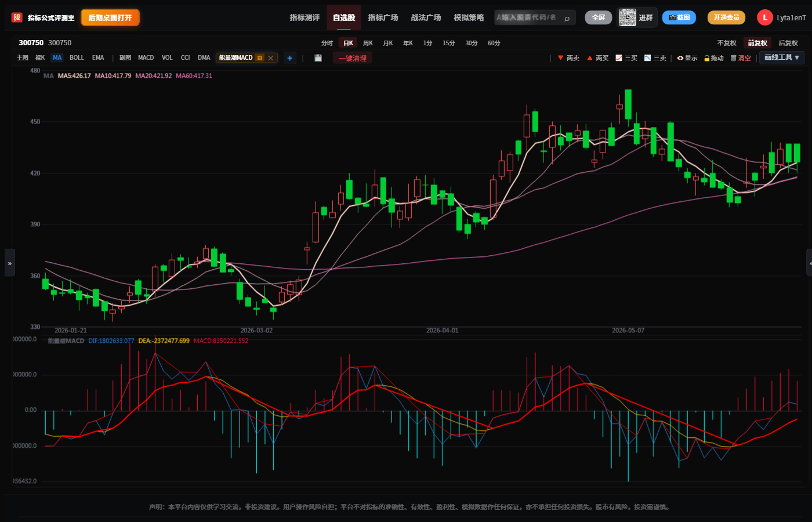
Task: Open the 模拟策略 menu
Action: [x=469, y=17]
